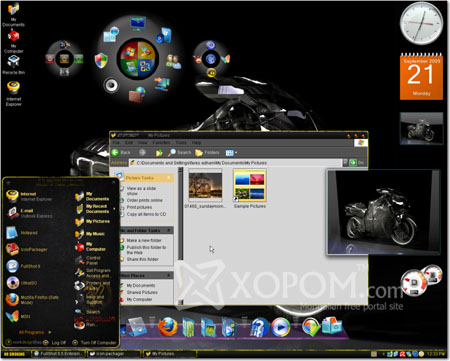Image resolution: width=450 pixels, height=361 pixels.
Task: Open the View menu in My Pictures
Action: point(142,142)
